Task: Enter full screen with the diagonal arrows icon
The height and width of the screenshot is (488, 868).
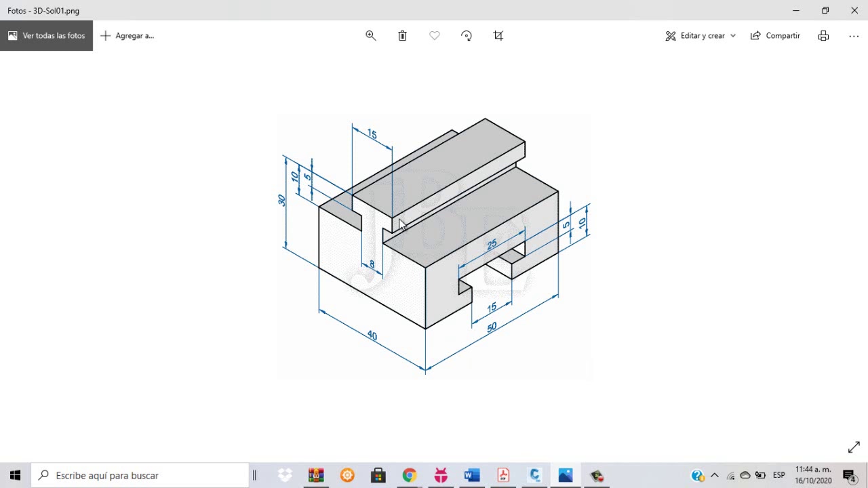Action: tap(854, 447)
